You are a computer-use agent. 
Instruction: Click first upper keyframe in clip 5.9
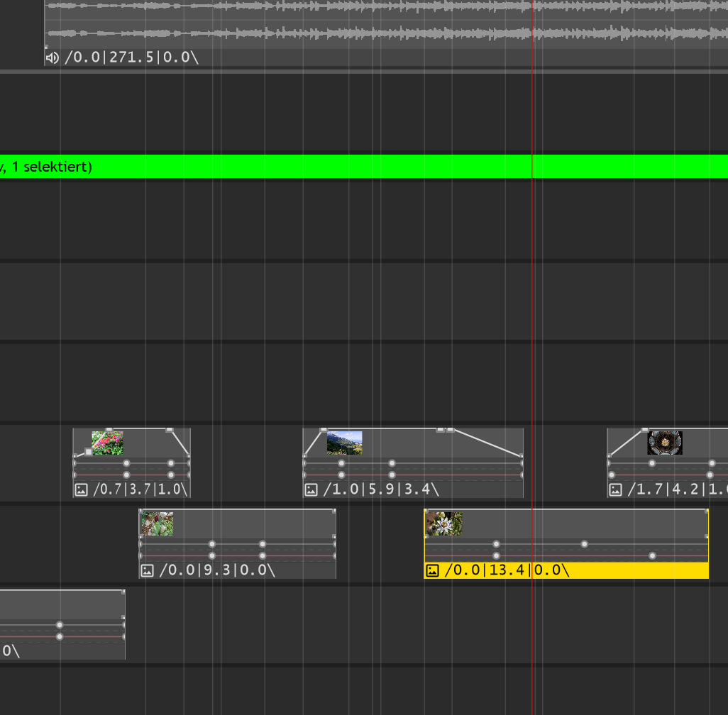click(x=342, y=463)
